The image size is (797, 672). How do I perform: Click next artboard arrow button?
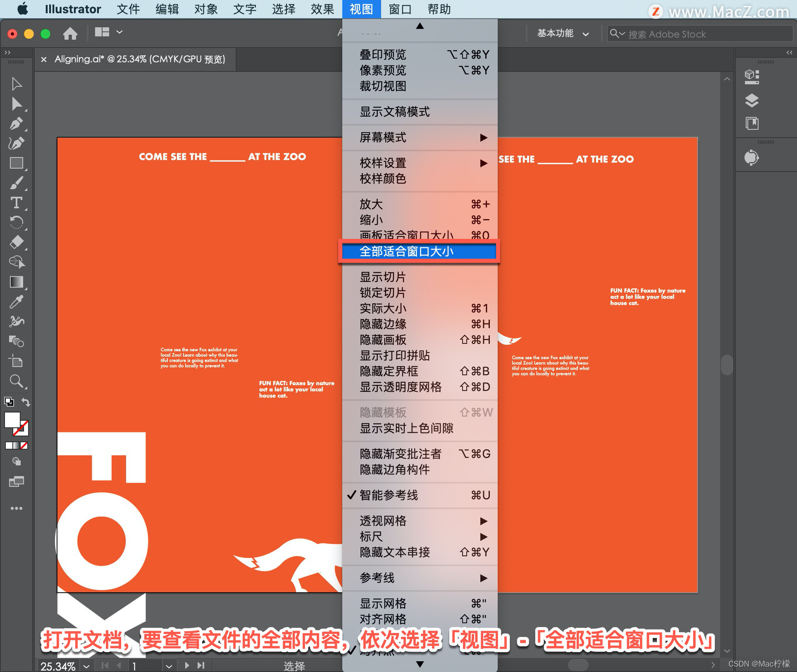point(187,665)
